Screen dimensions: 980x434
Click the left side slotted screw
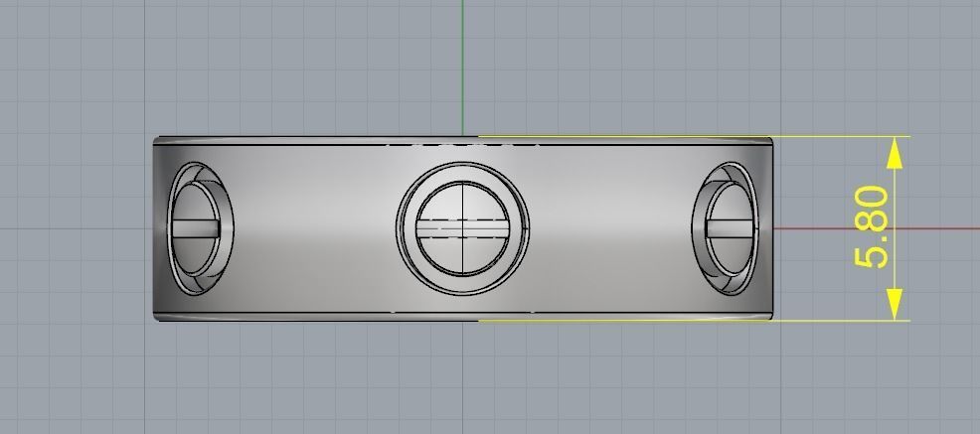[196, 228]
